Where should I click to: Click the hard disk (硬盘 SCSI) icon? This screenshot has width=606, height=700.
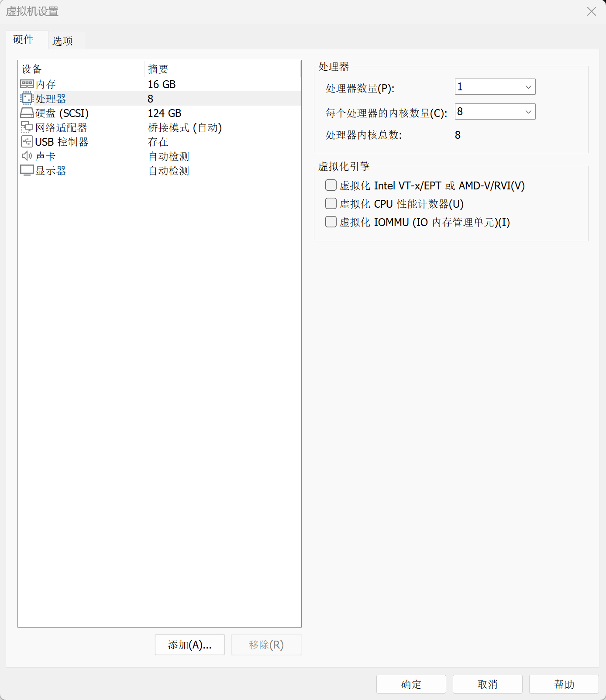[27, 113]
